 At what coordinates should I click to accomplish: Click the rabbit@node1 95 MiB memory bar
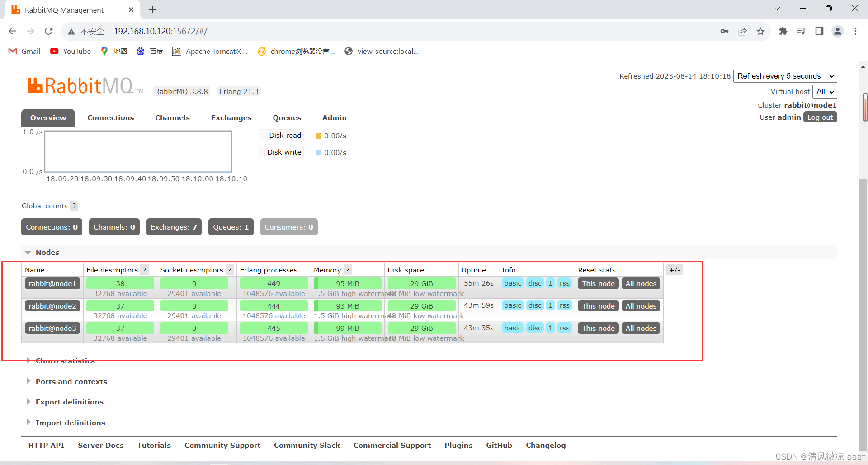348,283
